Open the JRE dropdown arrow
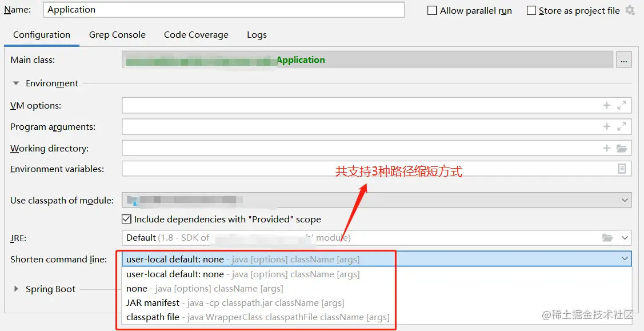Viewport: 644px width, 331px height. (x=625, y=237)
